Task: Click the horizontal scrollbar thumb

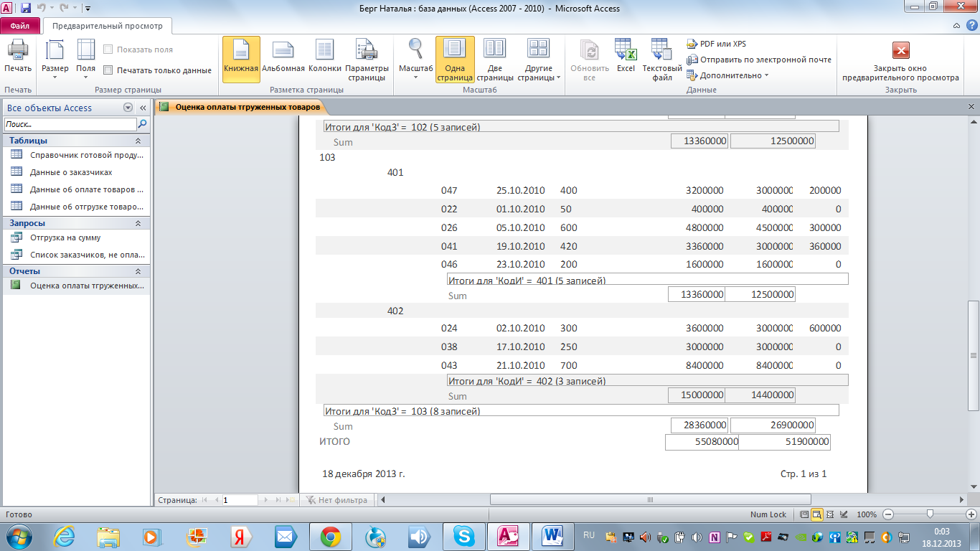Action: [x=650, y=500]
